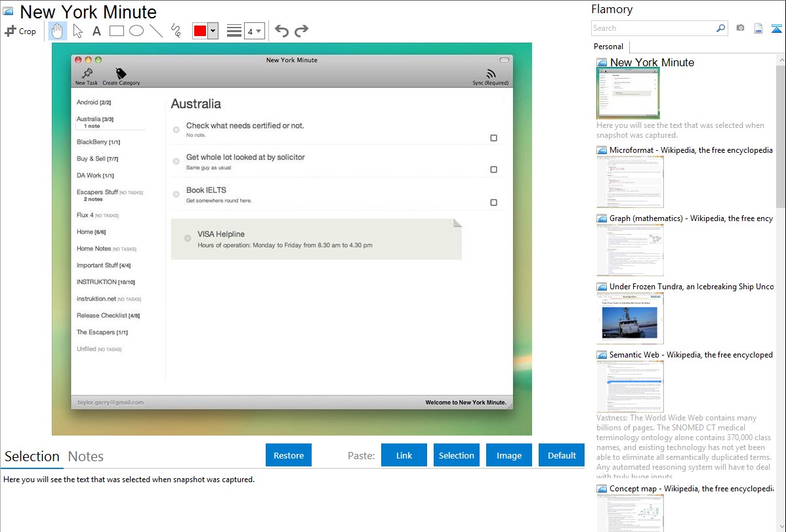Activate the hand pan tool

(58, 31)
